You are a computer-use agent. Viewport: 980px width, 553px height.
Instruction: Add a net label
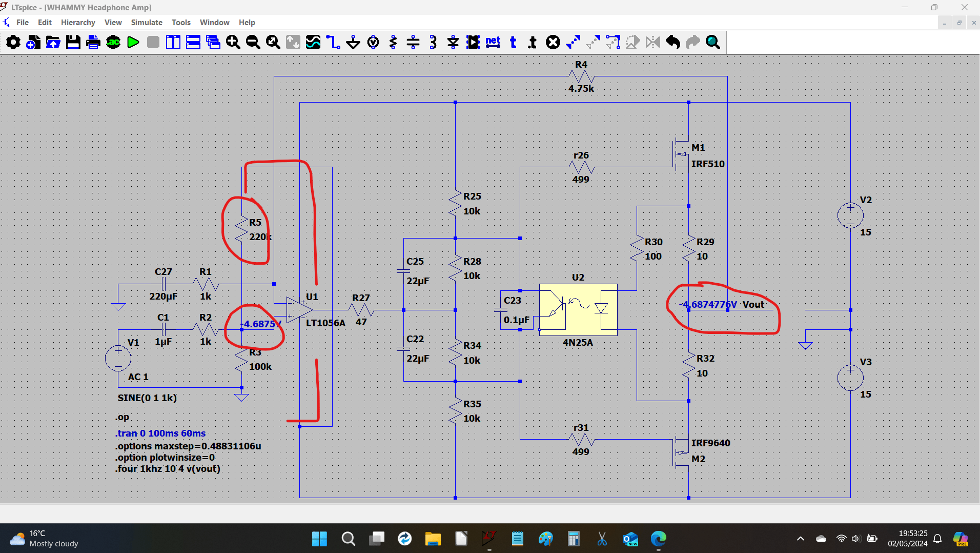pyautogui.click(x=493, y=42)
